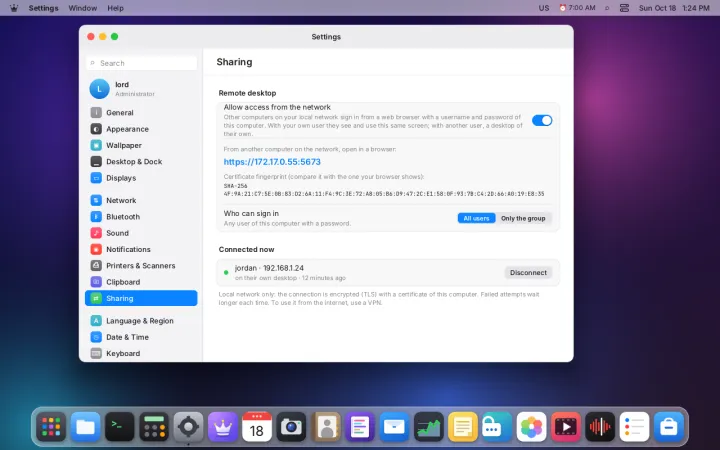Image resolution: width=720 pixels, height=450 pixels.
Task: Select Network in the sidebar
Action: click(141, 200)
